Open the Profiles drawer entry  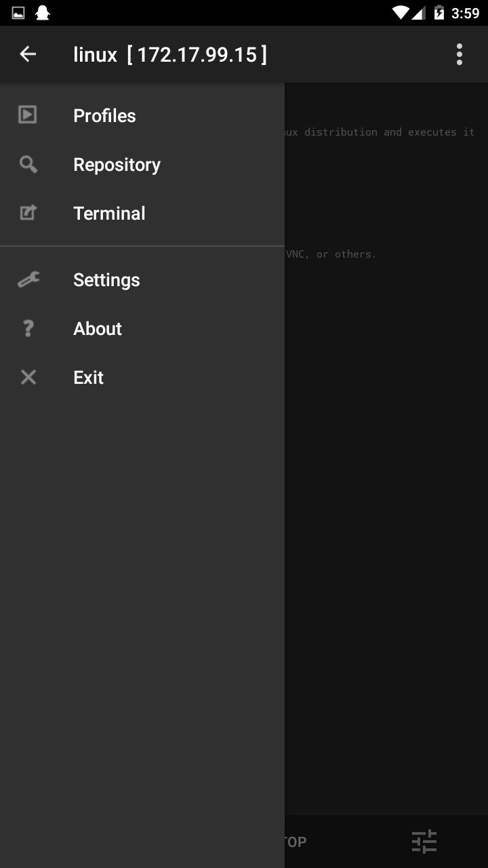[x=104, y=116]
